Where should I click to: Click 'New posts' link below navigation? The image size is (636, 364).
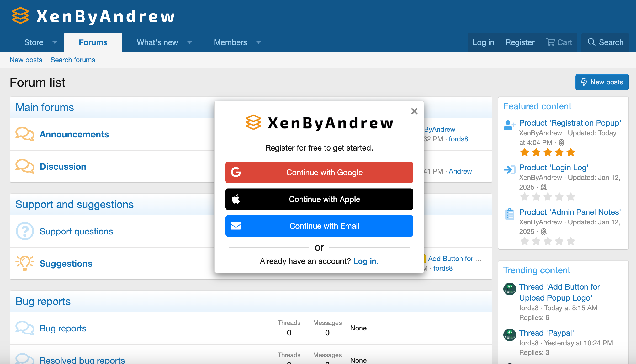tap(26, 60)
